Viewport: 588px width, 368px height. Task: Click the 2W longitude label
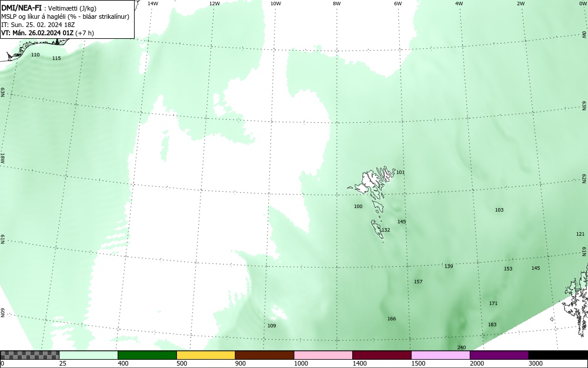click(x=520, y=4)
